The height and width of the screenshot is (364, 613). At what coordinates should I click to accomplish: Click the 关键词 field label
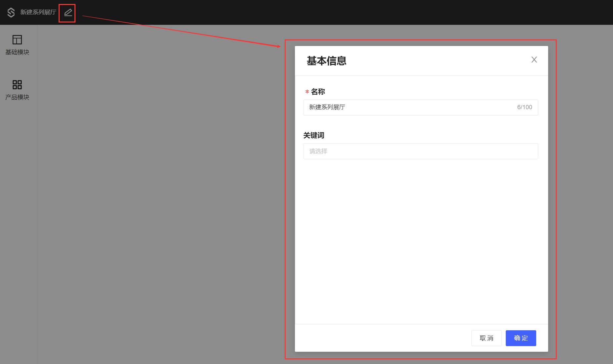click(x=314, y=135)
